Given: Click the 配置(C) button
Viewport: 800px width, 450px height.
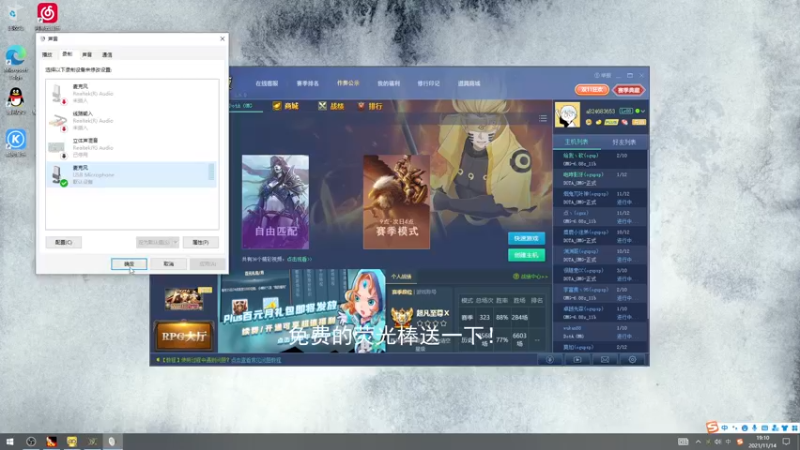Looking at the screenshot, I should click(x=64, y=242).
